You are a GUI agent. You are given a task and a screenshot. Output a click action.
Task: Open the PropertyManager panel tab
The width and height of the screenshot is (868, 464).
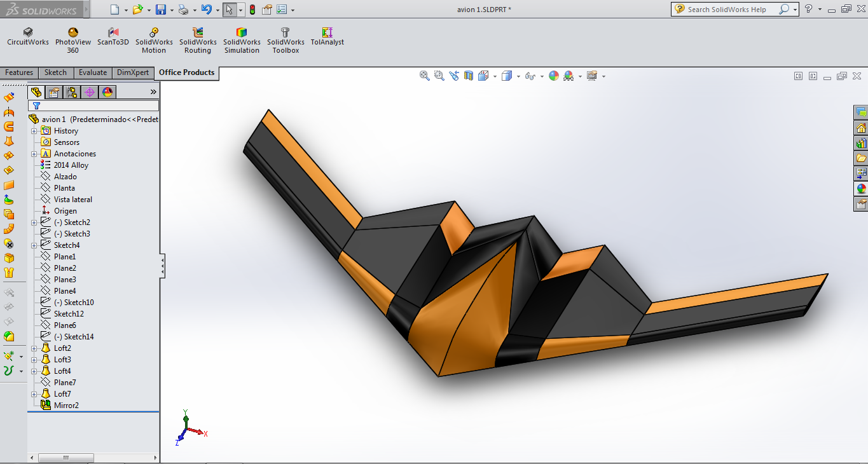(x=54, y=92)
